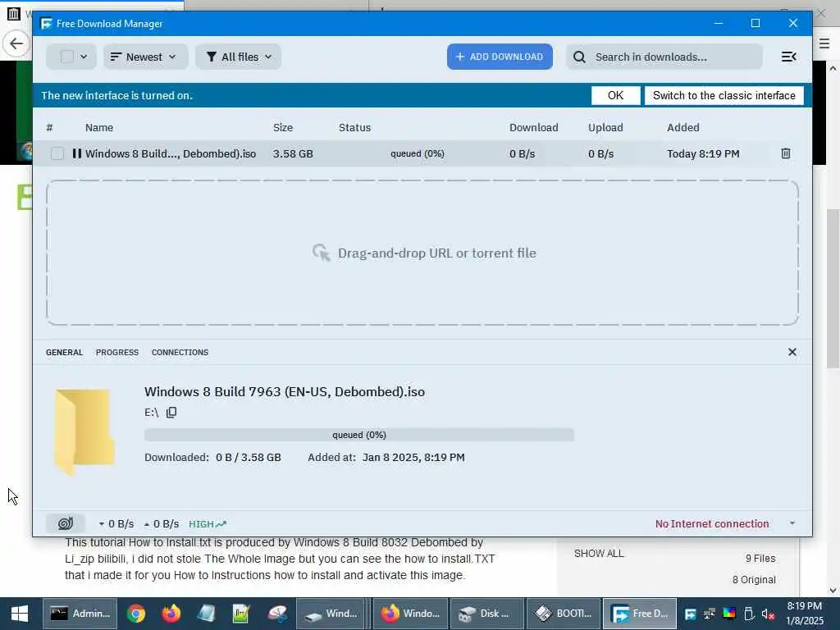This screenshot has height=630, width=840.
Task: Toggle snail mode icon in status bar
Action: [x=66, y=523]
